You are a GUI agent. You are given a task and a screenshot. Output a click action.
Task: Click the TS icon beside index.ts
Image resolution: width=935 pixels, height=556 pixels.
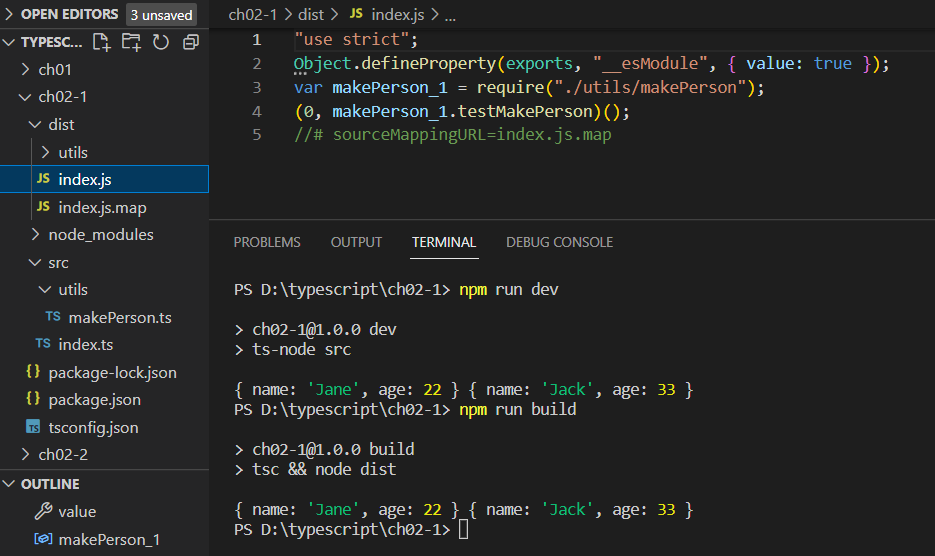coord(43,343)
